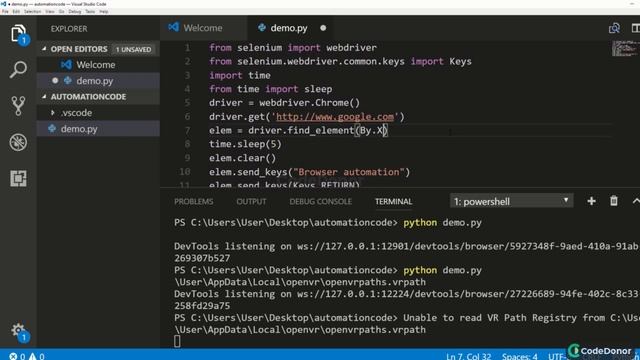Switch to the Welcome tab
This screenshot has height=360, width=640.
(x=203, y=28)
